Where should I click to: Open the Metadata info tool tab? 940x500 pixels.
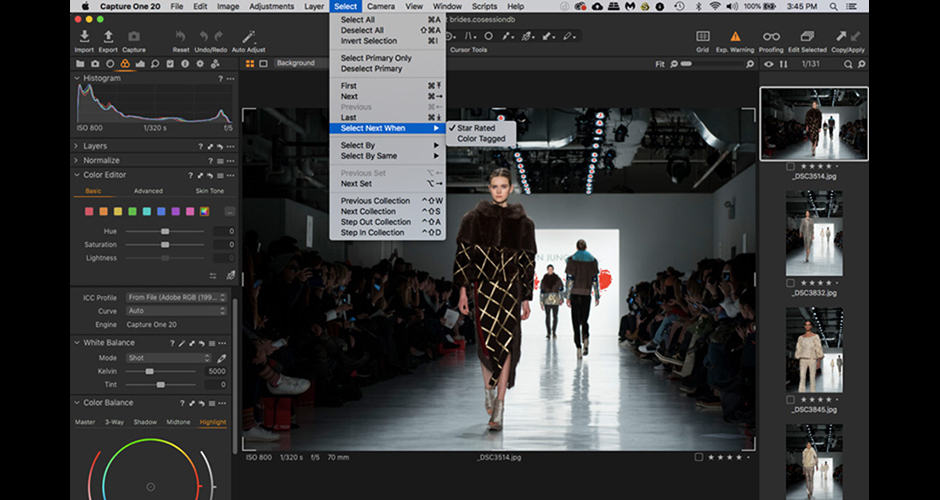pos(185,64)
